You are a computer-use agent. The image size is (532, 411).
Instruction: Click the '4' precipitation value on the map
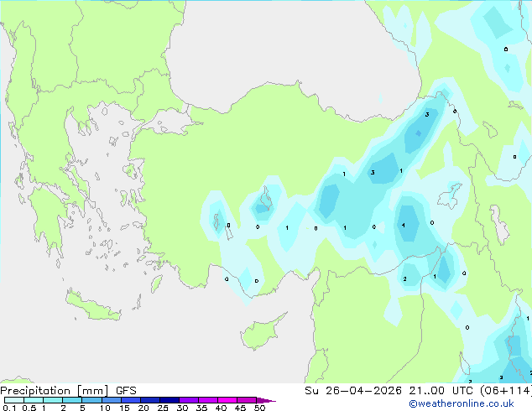pyautogui.click(x=403, y=225)
